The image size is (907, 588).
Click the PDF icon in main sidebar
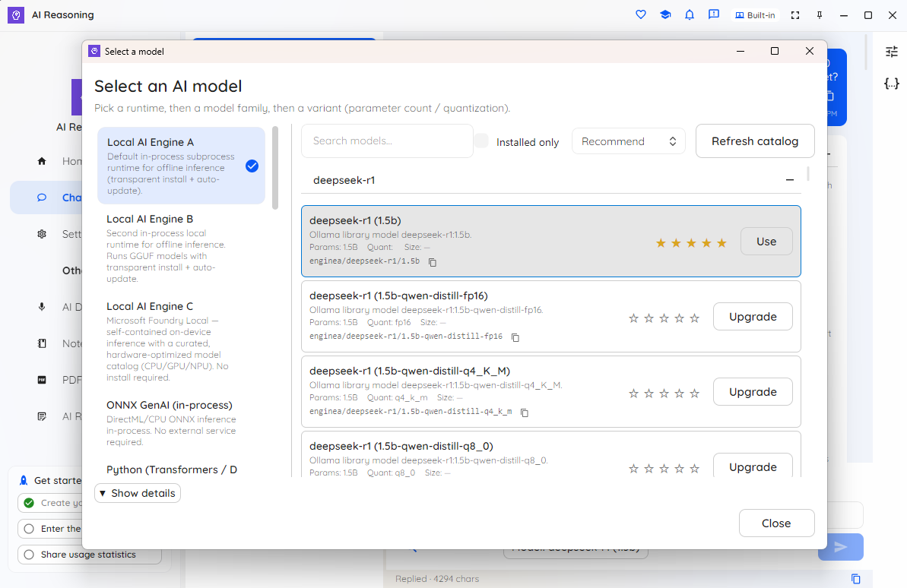[42, 380]
